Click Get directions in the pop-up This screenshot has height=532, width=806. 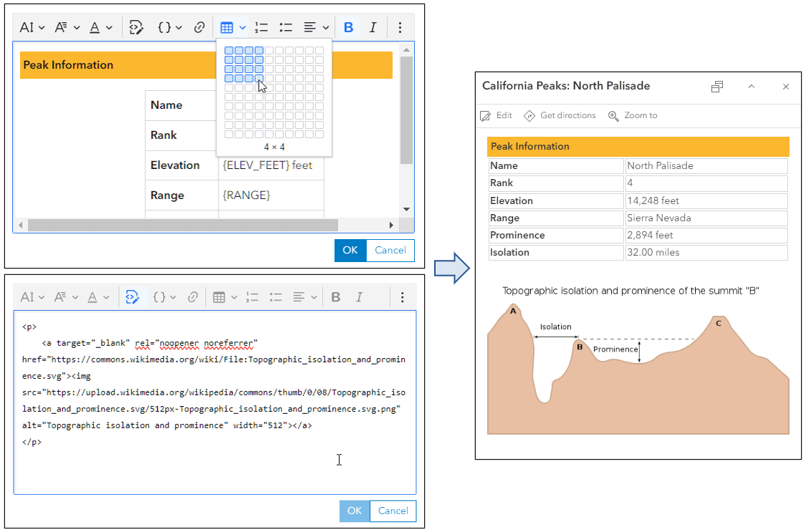(x=560, y=115)
